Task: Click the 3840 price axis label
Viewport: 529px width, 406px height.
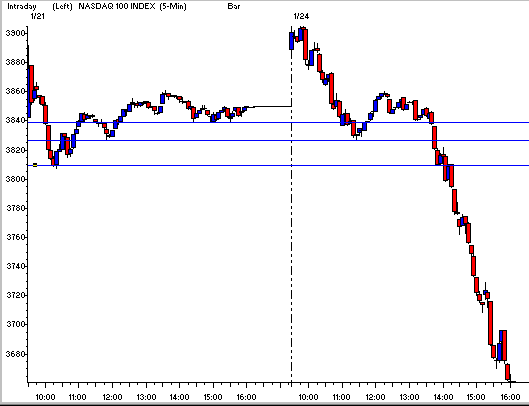Action: (x=15, y=120)
